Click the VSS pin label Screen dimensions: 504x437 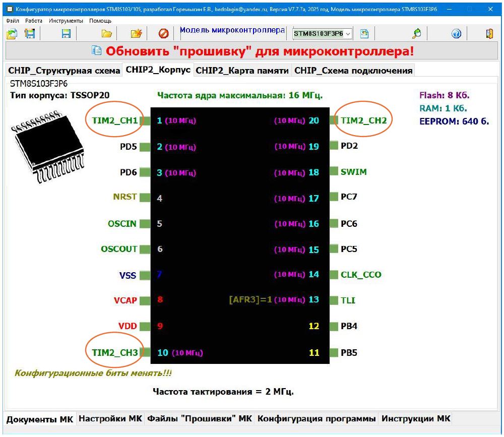pyautogui.click(x=128, y=275)
